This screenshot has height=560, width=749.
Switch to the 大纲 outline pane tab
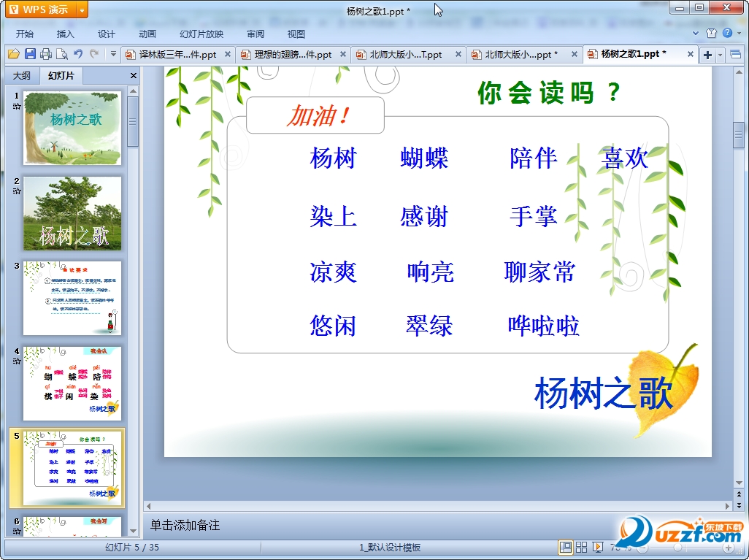click(x=21, y=75)
